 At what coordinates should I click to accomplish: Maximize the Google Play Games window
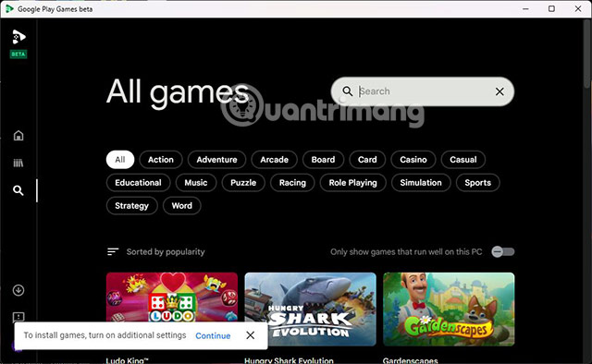pos(551,8)
